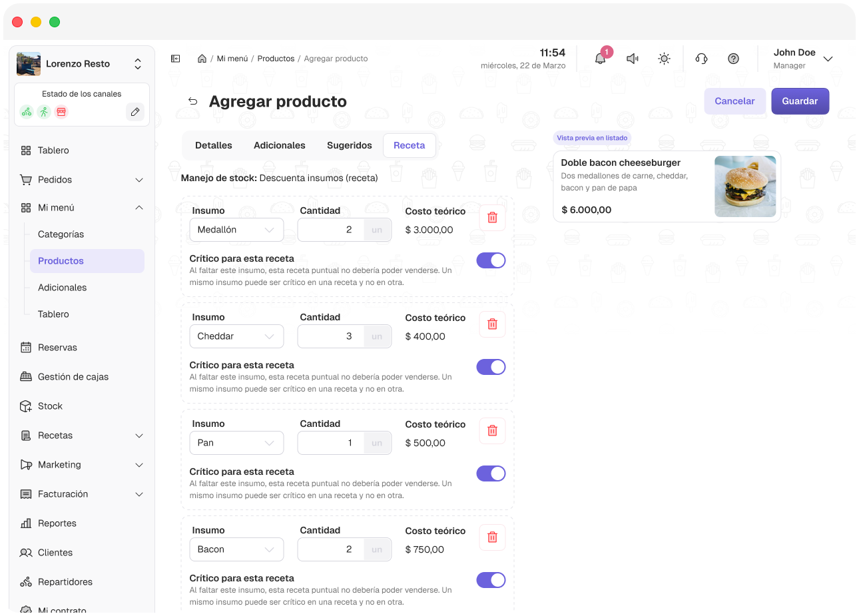The image size is (859, 616).
Task: Click the store channel status icon
Action: [61, 112]
